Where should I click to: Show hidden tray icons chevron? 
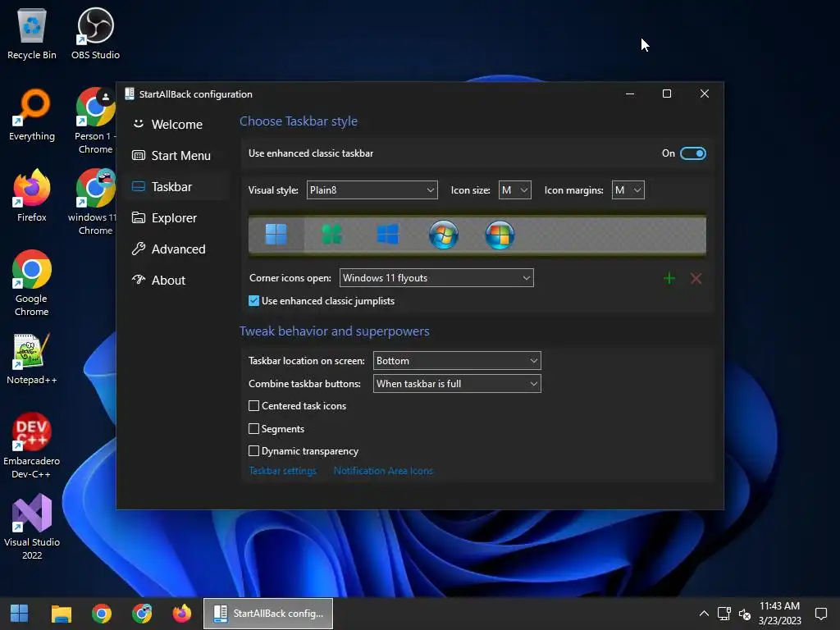704,614
